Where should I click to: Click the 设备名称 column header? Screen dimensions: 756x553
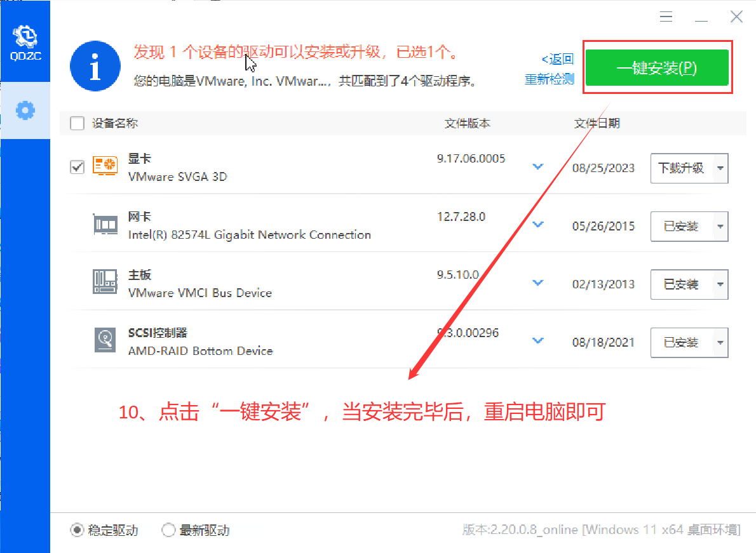pos(115,123)
